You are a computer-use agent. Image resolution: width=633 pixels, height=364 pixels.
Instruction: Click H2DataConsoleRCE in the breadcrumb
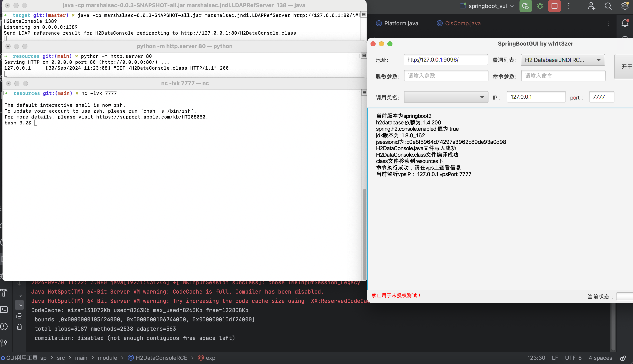[x=161, y=358]
